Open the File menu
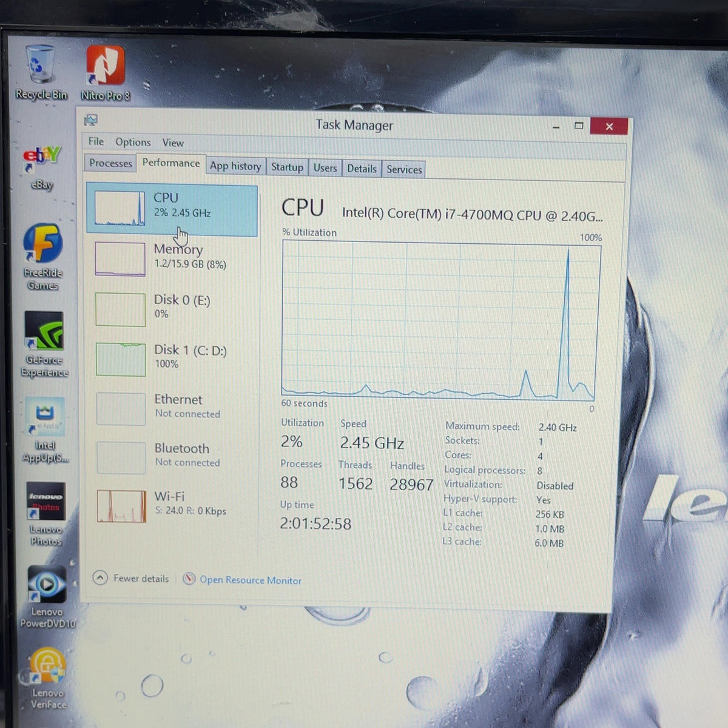The image size is (728, 728). (x=96, y=141)
